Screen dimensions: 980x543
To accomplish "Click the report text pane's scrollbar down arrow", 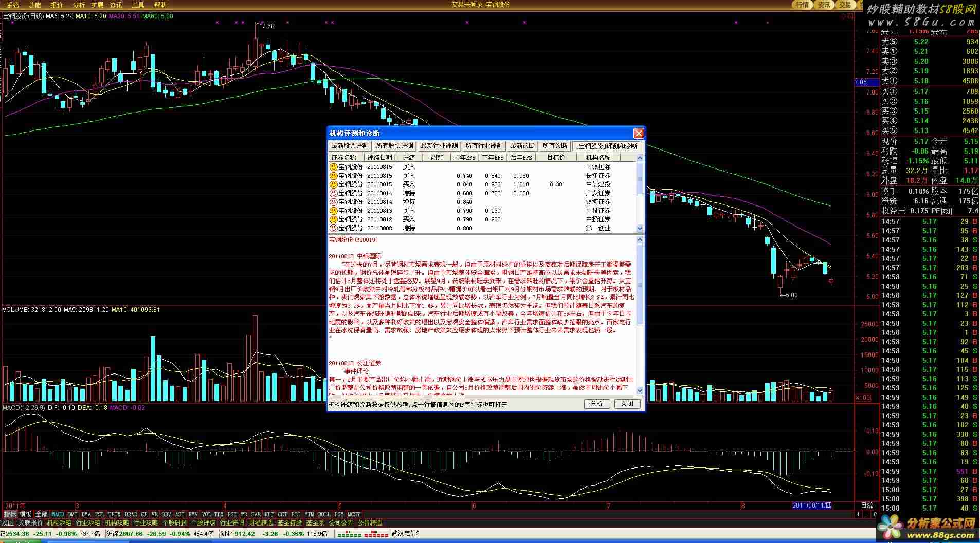I will [640, 391].
